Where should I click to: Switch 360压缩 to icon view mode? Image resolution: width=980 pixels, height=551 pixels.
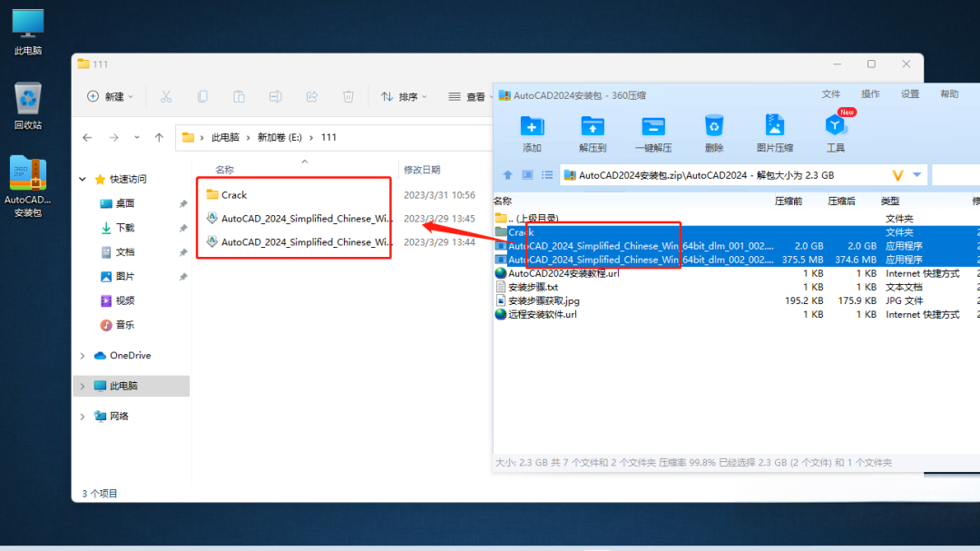tap(527, 175)
